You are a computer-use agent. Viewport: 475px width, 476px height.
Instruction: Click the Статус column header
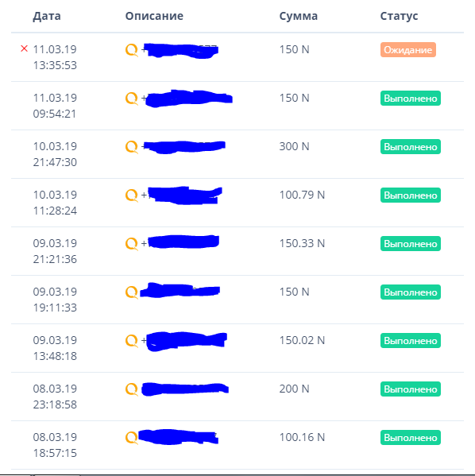click(399, 16)
